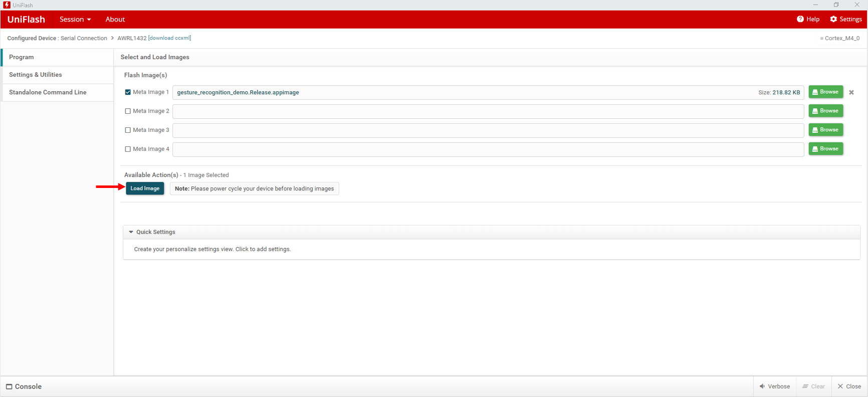
Task: Select the Program tab in sidebar
Action: (x=58, y=57)
